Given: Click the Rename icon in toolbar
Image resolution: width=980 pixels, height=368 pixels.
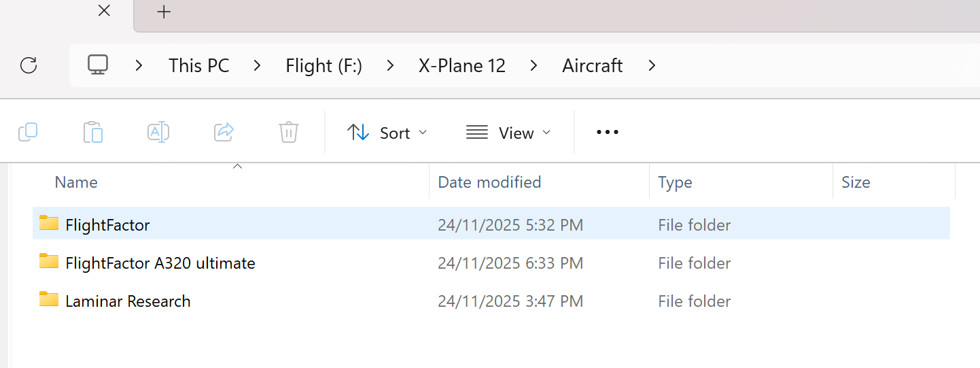Looking at the screenshot, I should tap(158, 132).
